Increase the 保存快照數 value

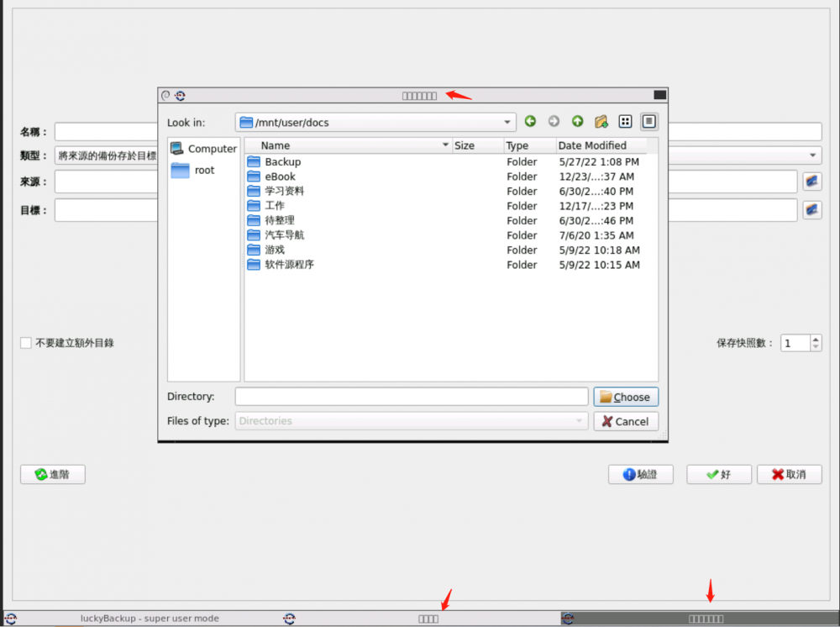pos(816,339)
